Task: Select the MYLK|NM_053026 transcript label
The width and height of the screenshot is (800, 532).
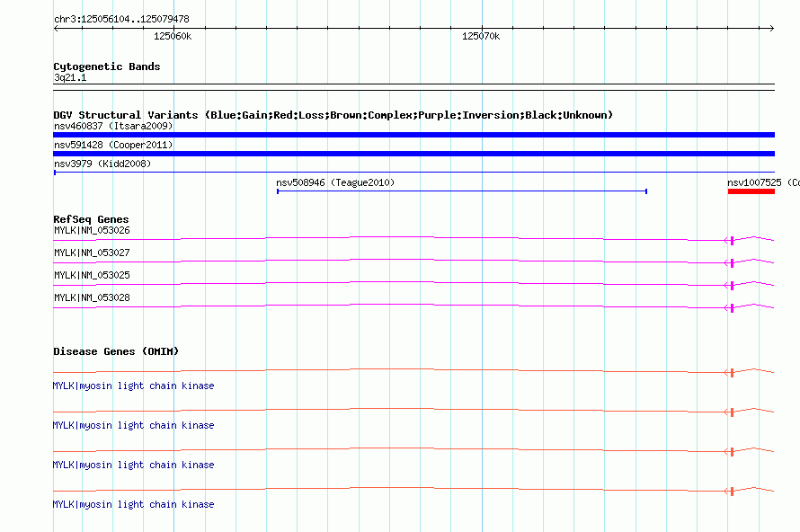Action: [x=92, y=231]
